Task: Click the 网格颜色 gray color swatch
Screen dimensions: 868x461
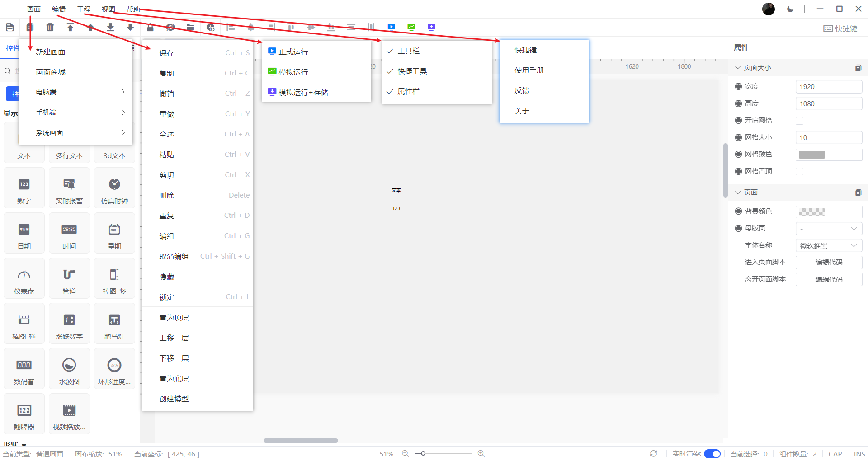Action: 812,155
